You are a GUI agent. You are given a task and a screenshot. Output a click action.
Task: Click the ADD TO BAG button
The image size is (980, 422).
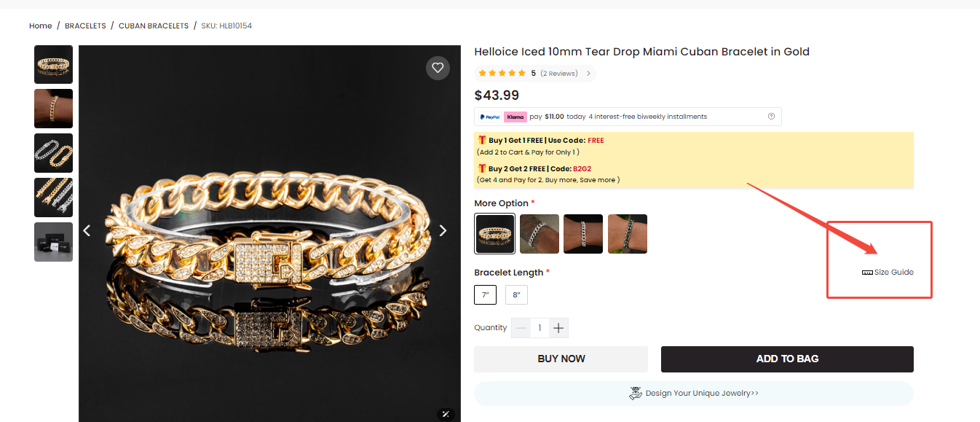(787, 359)
